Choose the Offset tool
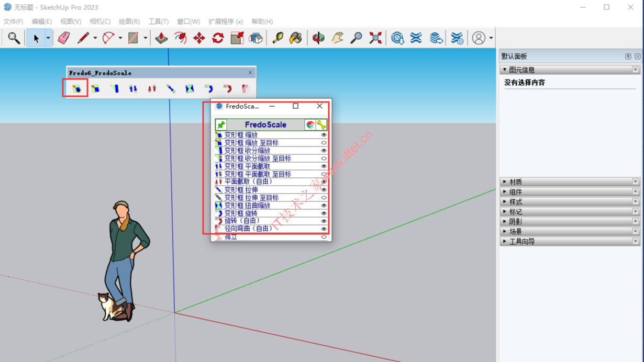644x362 pixels. pos(180,38)
